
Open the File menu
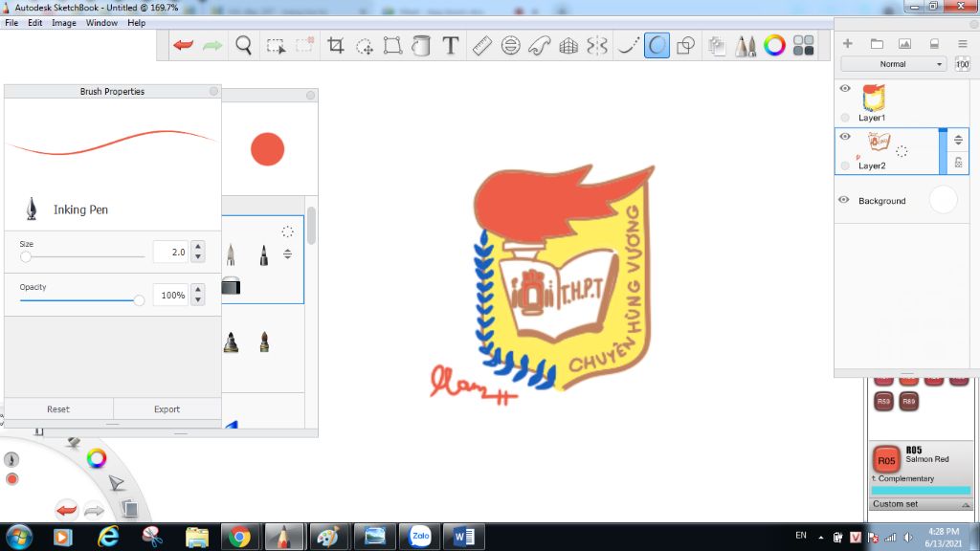11,23
